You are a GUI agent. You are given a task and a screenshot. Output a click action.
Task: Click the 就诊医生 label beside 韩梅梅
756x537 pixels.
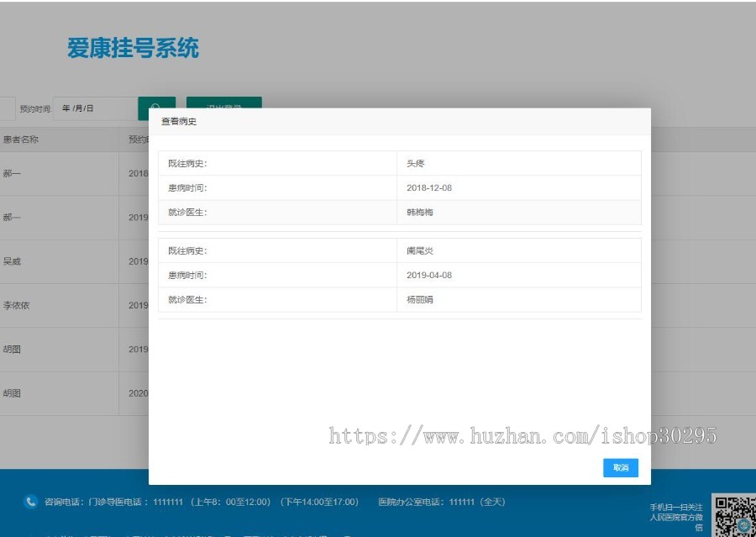[187, 213]
